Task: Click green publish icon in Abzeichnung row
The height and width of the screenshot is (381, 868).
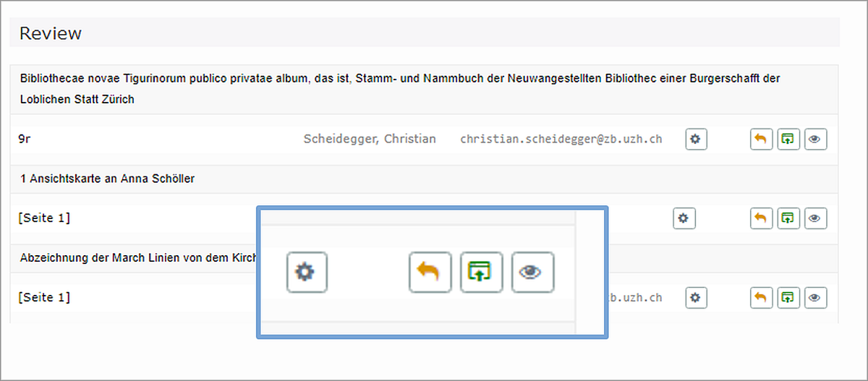Action: click(788, 297)
